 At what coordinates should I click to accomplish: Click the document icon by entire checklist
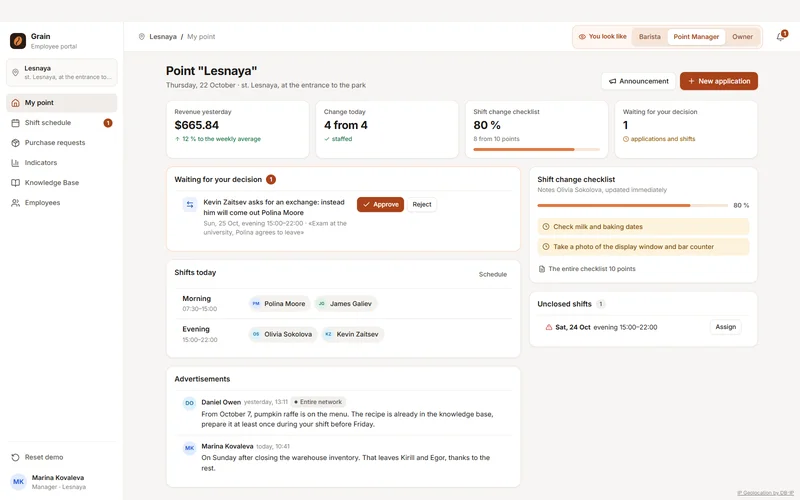click(542, 269)
